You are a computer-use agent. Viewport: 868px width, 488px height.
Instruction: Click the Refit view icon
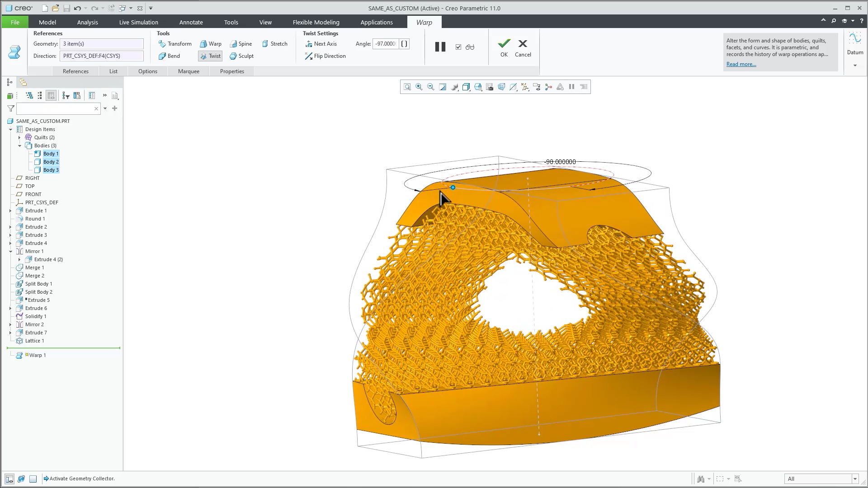(x=407, y=87)
